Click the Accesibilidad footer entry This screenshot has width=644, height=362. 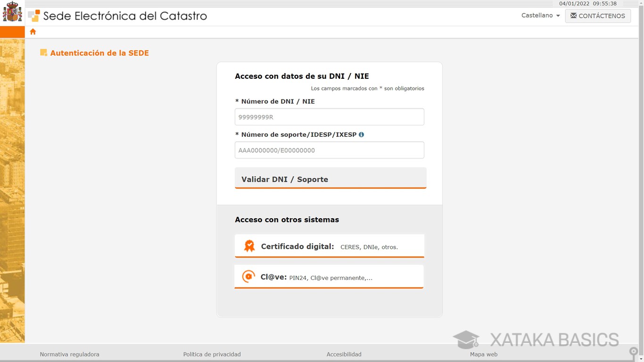click(x=344, y=354)
